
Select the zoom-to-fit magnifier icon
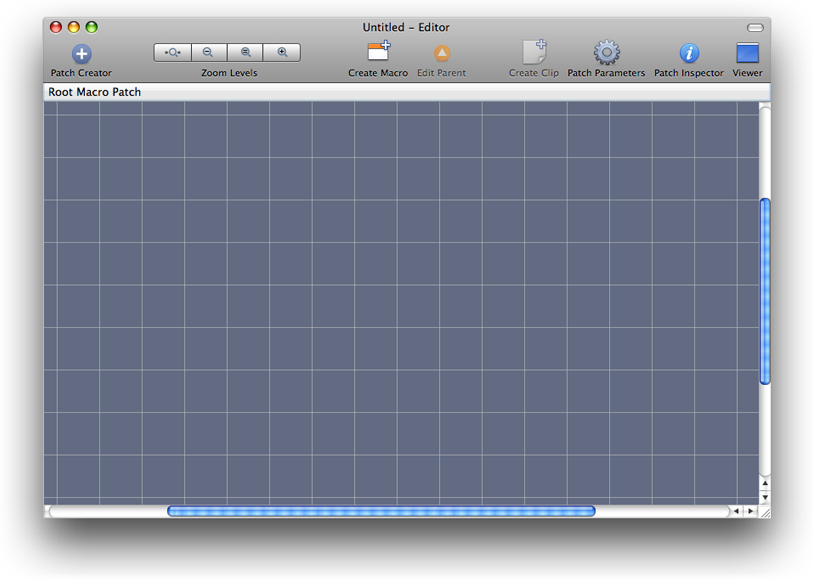170,52
